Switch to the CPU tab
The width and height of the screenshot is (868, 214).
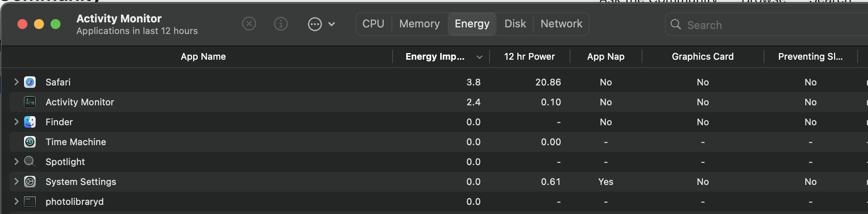pyautogui.click(x=373, y=24)
